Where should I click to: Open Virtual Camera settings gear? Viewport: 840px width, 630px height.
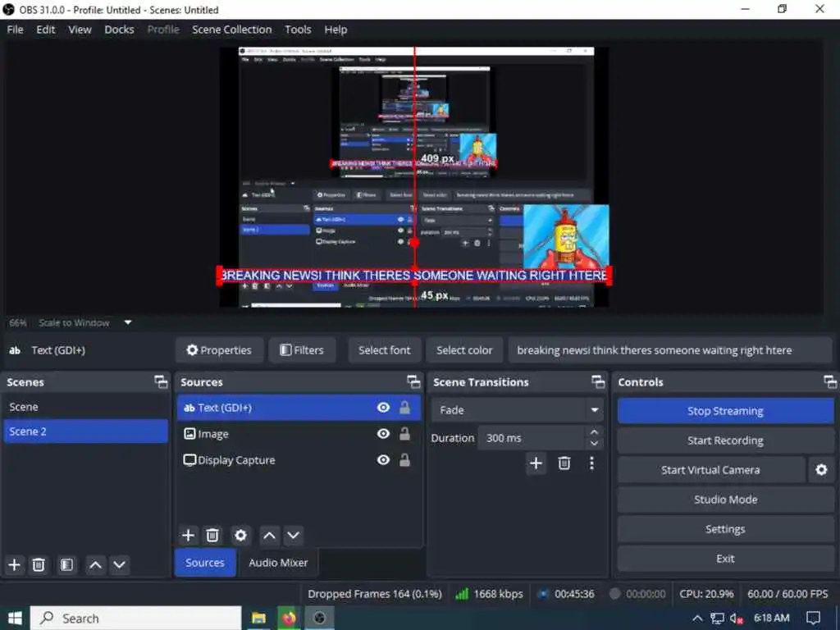[x=821, y=470]
